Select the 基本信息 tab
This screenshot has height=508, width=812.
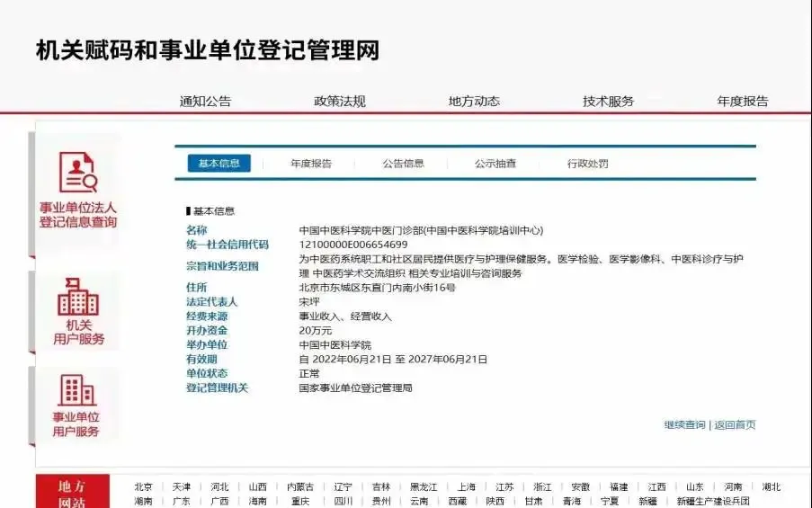[x=219, y=163]
